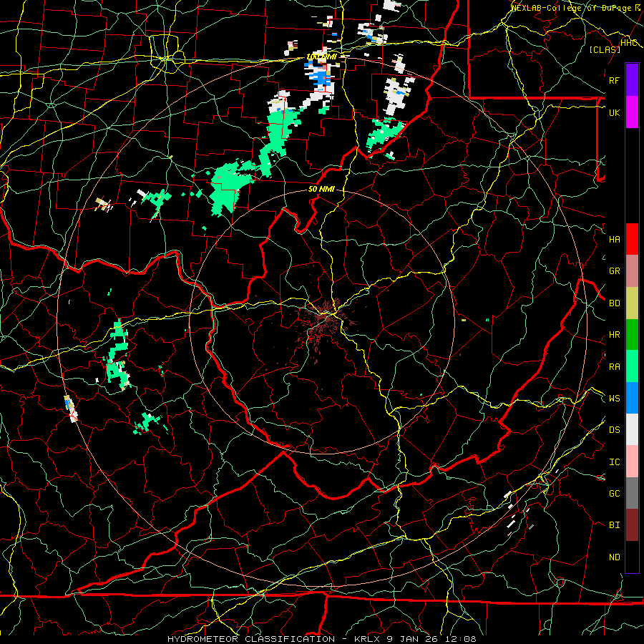Click the HA legend label
The image size is (644, 644).
pos(615,240)
